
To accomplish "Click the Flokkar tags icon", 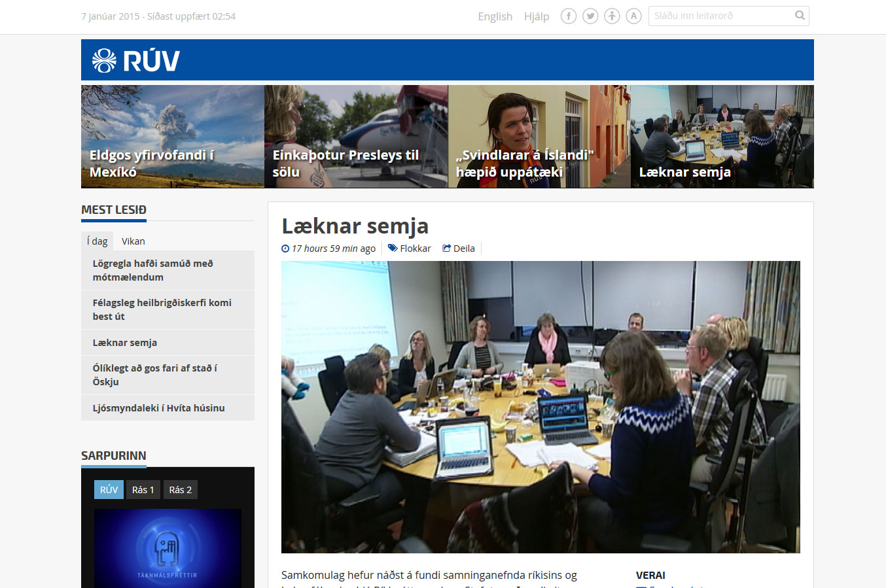I will pyautogui.click(x=393, y=249).
